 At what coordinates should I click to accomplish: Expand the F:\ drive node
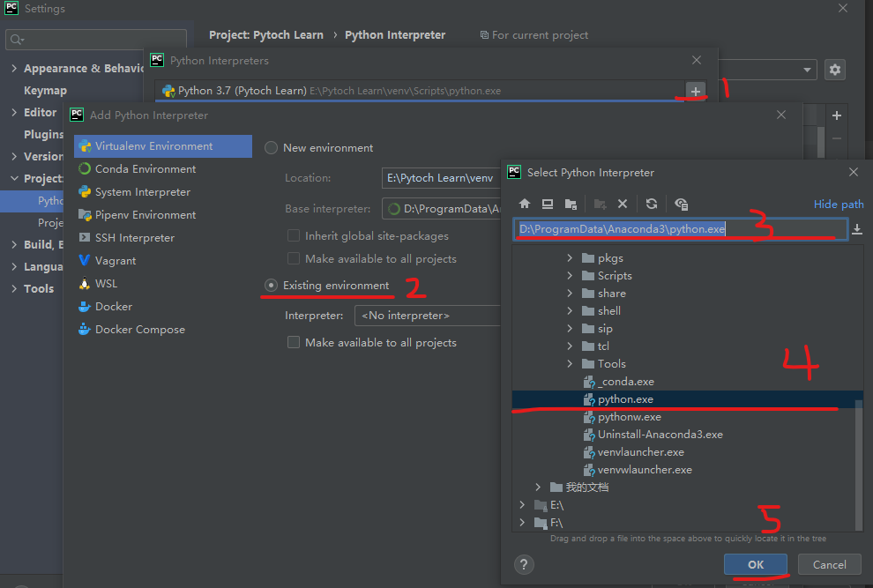click(522, 522)
